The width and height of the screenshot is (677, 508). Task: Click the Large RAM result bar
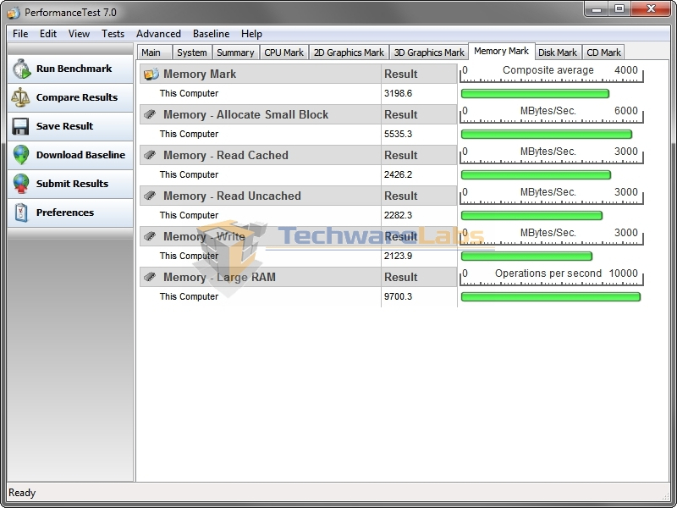point(550,297)
